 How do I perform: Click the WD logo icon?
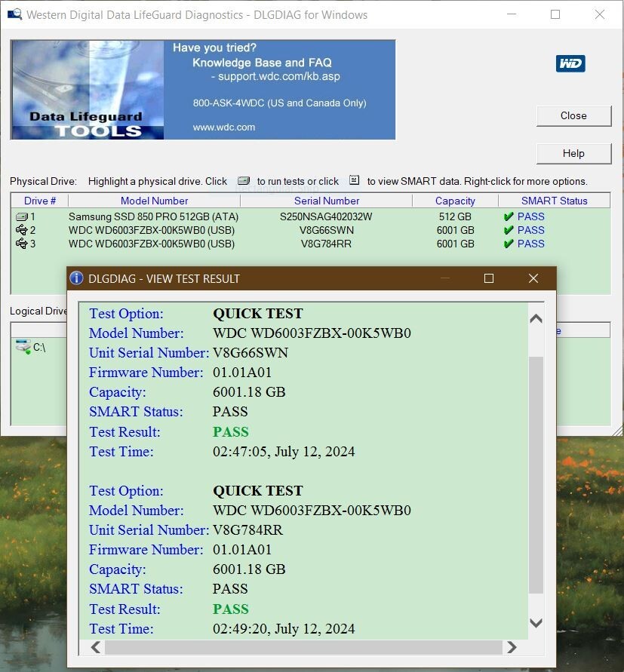570,63
